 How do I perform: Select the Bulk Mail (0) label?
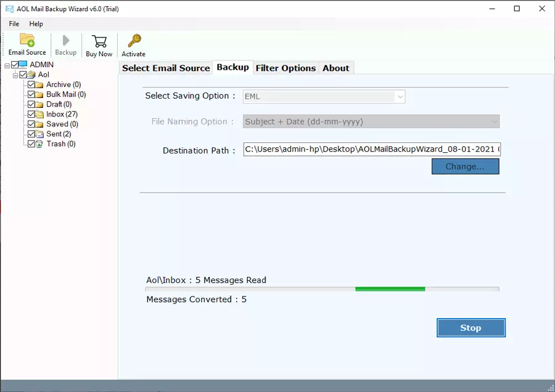pyautogui.click(x=66, y=94)
